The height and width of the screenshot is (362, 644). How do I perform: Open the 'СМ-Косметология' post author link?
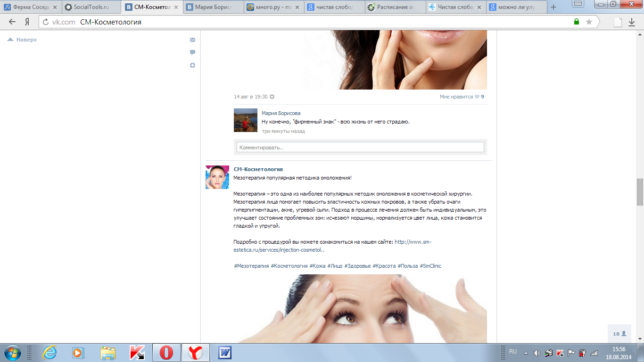(x=258, y=169)
